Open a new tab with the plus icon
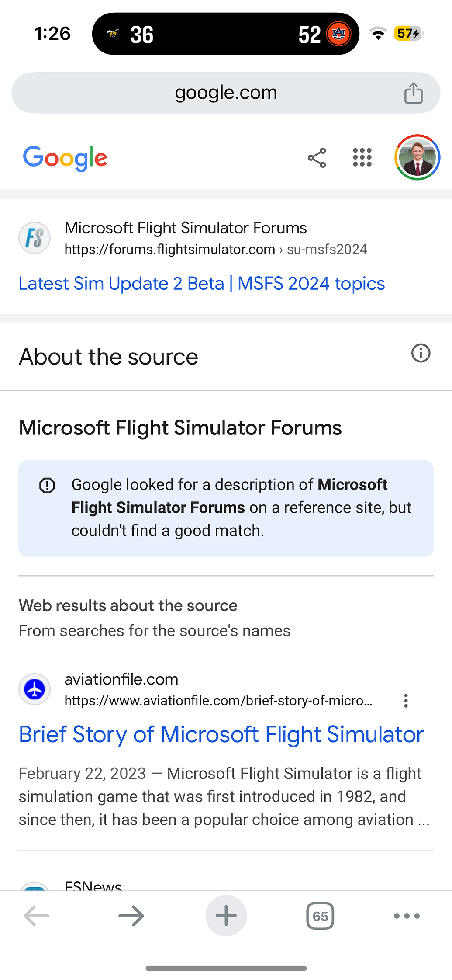This screenshot has height=980, width=452. tap(226, 916)
